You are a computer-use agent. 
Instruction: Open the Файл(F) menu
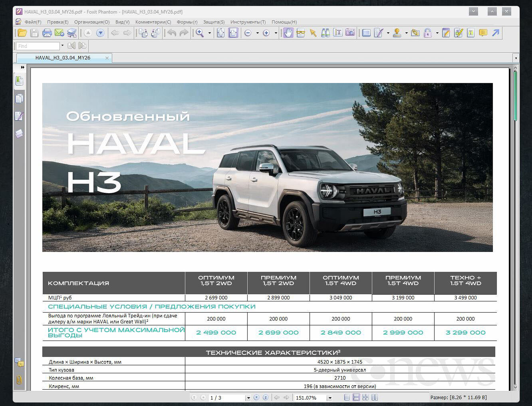(33, 22)
